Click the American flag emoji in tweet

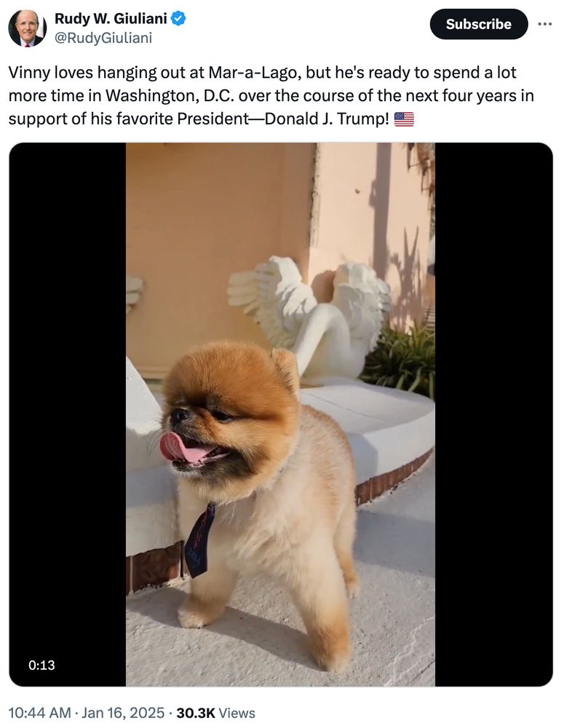[x=404, y=119]
